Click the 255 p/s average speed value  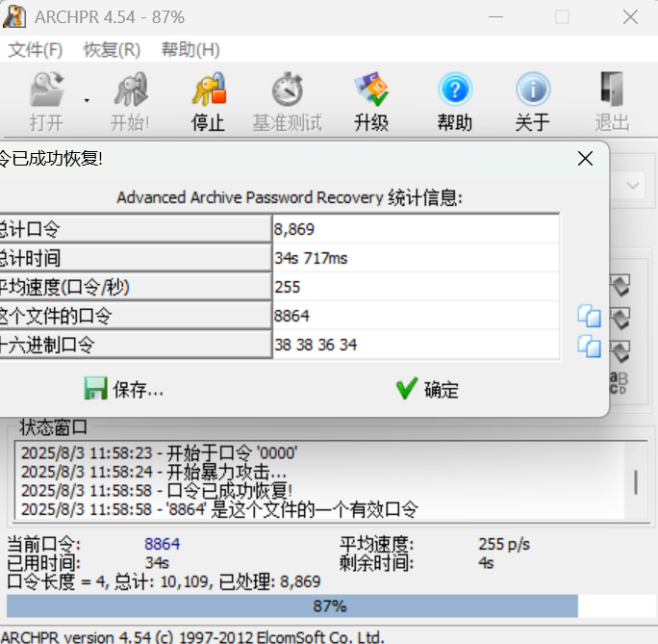pos(504,544)
